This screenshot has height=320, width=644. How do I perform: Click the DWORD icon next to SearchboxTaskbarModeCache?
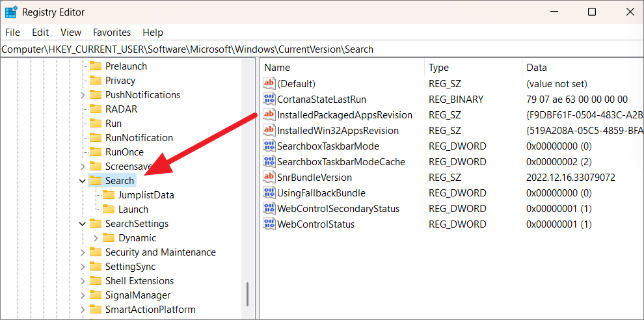pyautogui.click(x=269, y=162)
